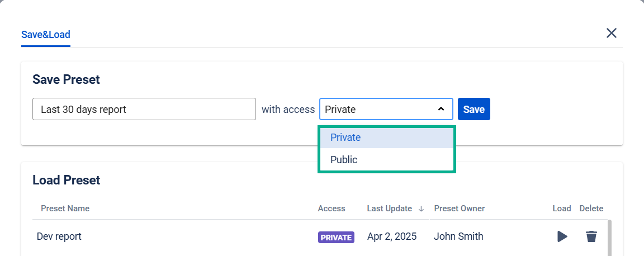Screen dimensions: 644x256
Task: Delete the Dev report preset
Action: pyautogui.click(x=591, y=236)
